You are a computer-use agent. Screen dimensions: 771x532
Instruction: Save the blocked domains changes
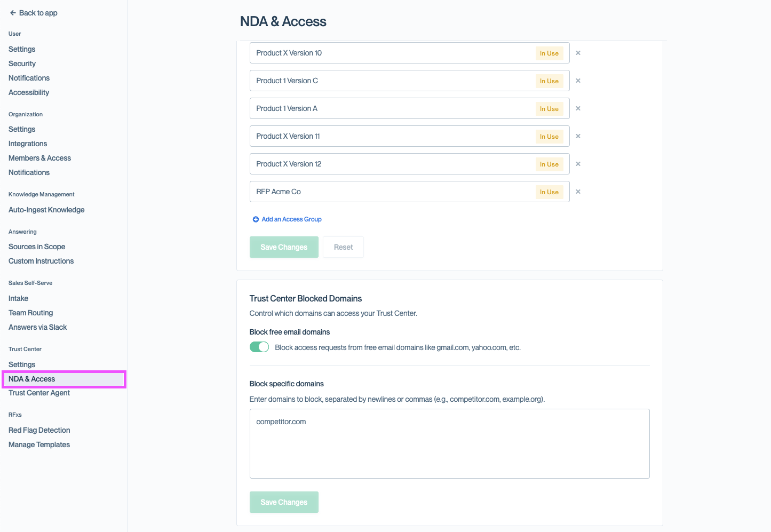pyautogui.click(x=284, y=502)
